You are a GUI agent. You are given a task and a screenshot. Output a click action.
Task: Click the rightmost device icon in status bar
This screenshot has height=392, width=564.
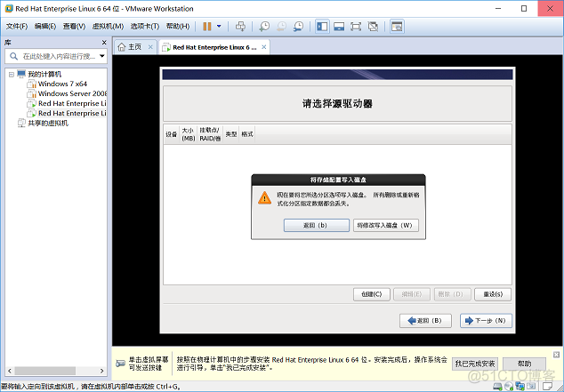[x=530, y=387]
